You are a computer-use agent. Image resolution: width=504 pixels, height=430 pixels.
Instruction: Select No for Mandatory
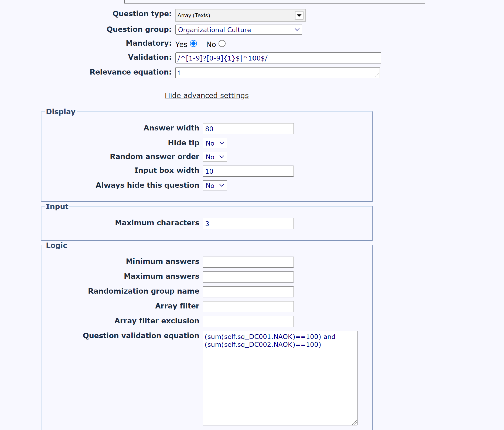(222, 43)
